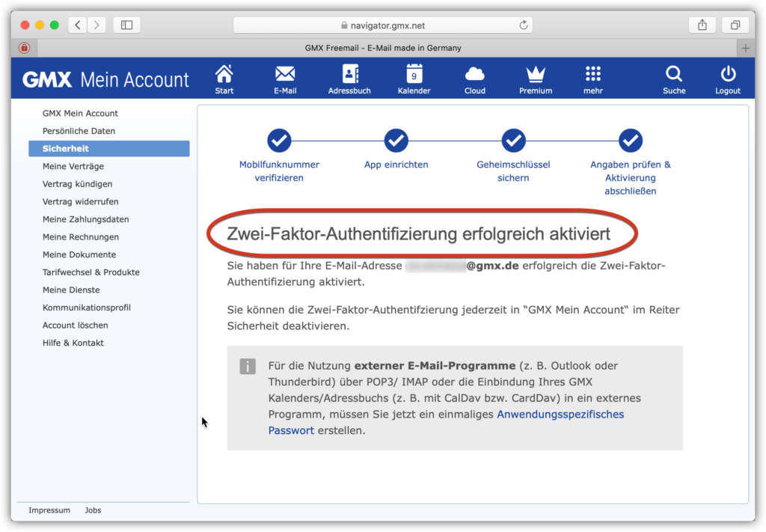Open Persönliche Daten in the sidebar

coord(79,131)
